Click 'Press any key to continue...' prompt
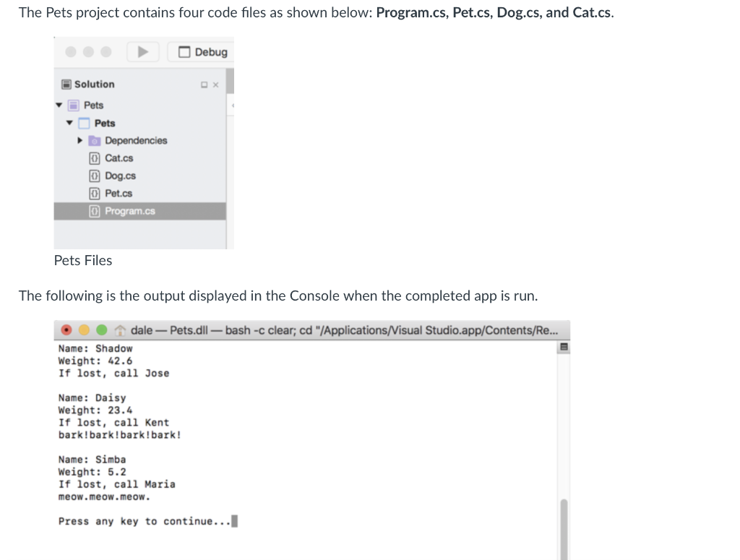 coord(145,521)
